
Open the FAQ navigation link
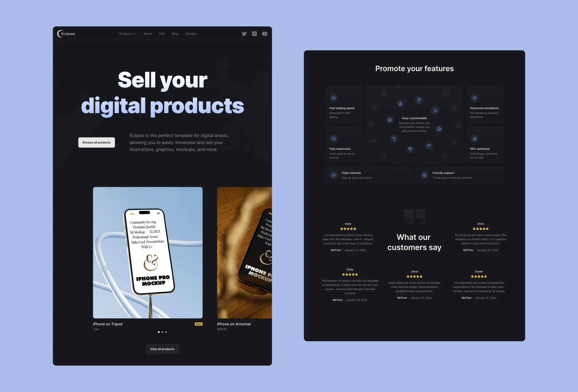click(162, 34)
